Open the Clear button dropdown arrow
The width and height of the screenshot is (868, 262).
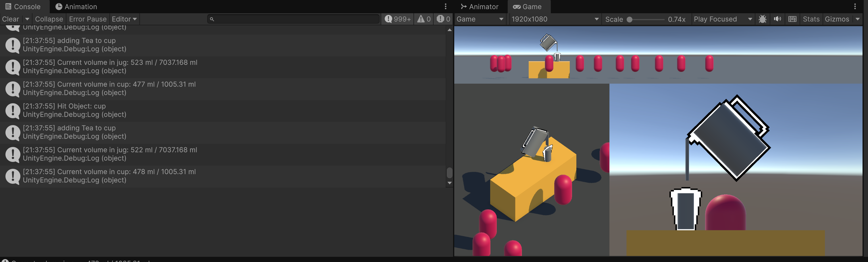click(x=27, y=19)
